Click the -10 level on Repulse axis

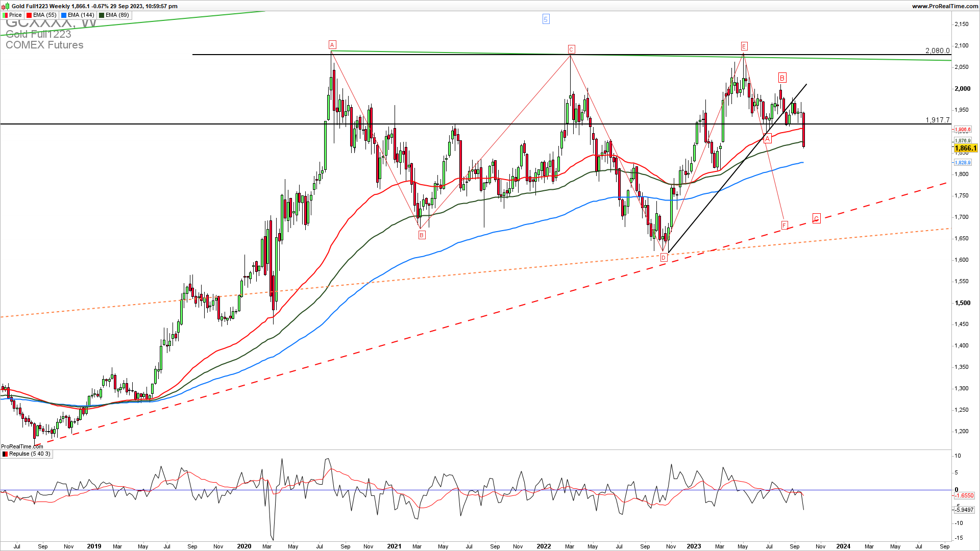coord(959,523)
